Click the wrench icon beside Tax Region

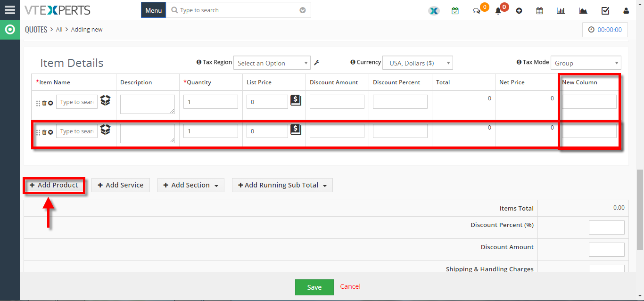pyautogui.click(x=317, y=63)
